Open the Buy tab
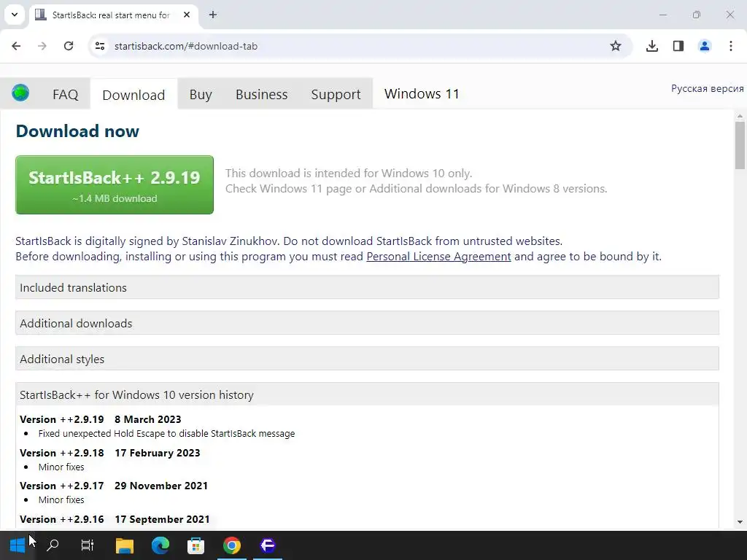The image size is (747, 560). 201,94
